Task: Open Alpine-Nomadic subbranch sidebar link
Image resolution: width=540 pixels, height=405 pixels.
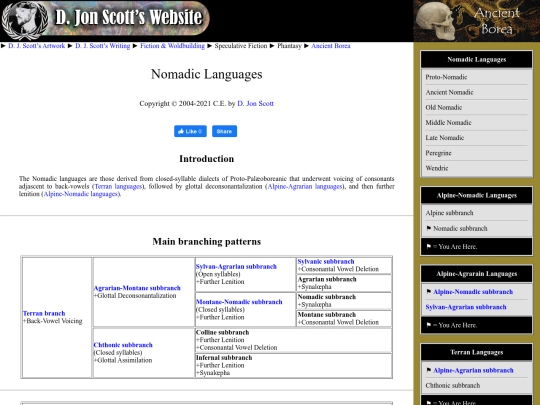Action: coord(473,292)
